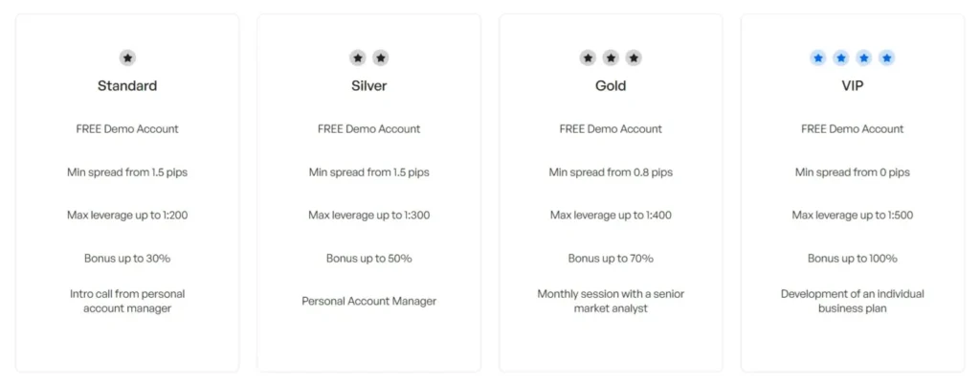Viewport: 980px width, 387px height.
Task: Click the middle star icon above Gold
Action: pos(611,58)
